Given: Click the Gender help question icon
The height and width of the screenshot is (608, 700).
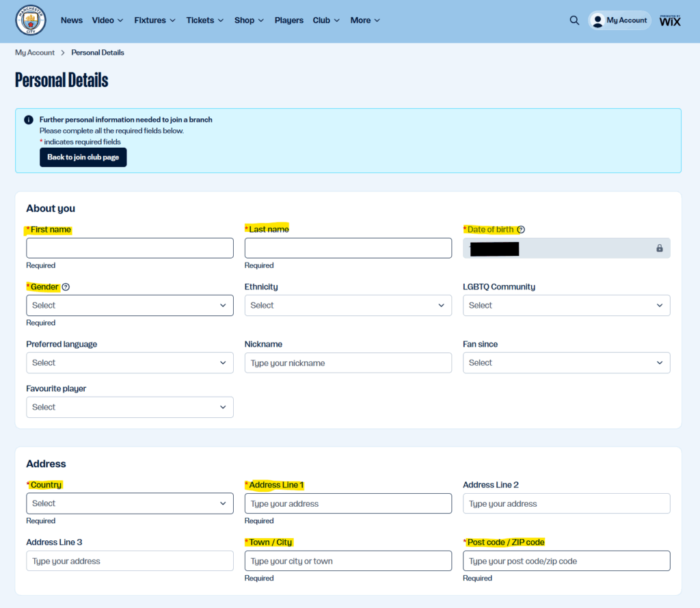Looking at the screenshot, I should click(x=66, y=287).
